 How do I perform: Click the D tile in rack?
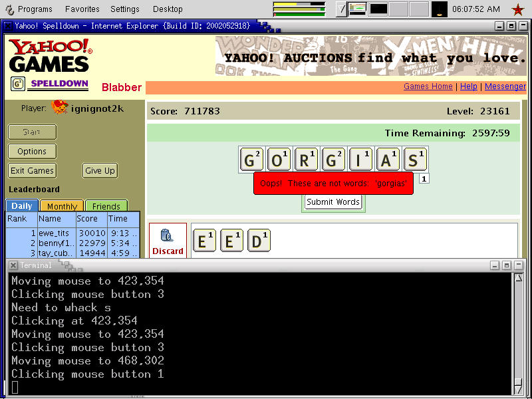(259, 240)
